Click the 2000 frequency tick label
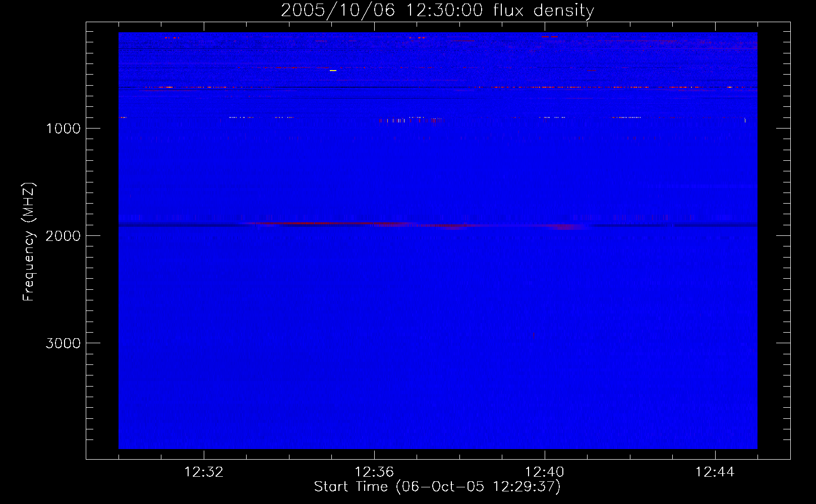 [x=63, y=236]
